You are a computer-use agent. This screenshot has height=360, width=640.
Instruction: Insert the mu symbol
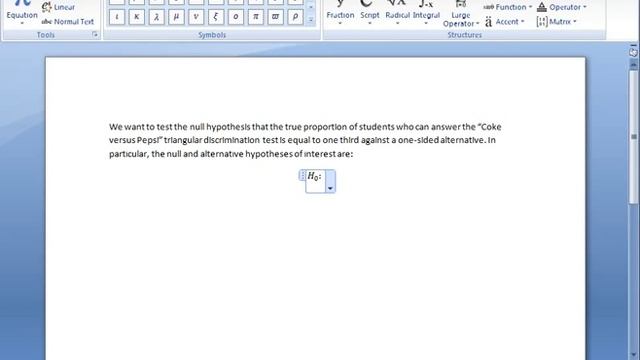tap(176, 17)
